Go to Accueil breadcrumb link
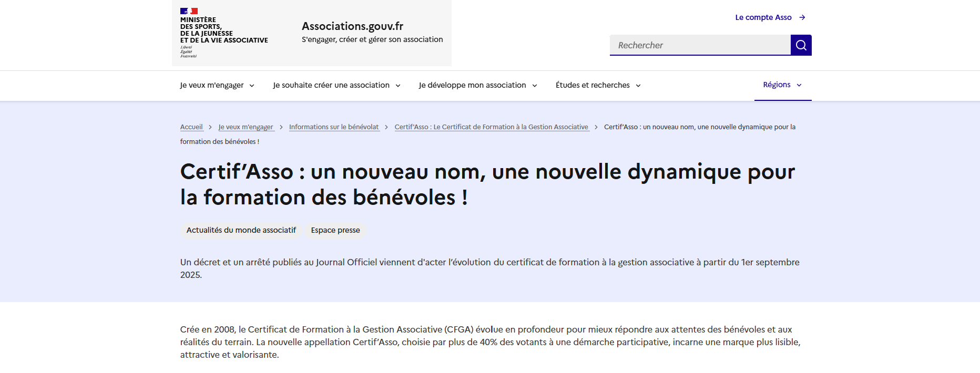The height and width of the screenshot is (373, 980). tap(191, 127)
